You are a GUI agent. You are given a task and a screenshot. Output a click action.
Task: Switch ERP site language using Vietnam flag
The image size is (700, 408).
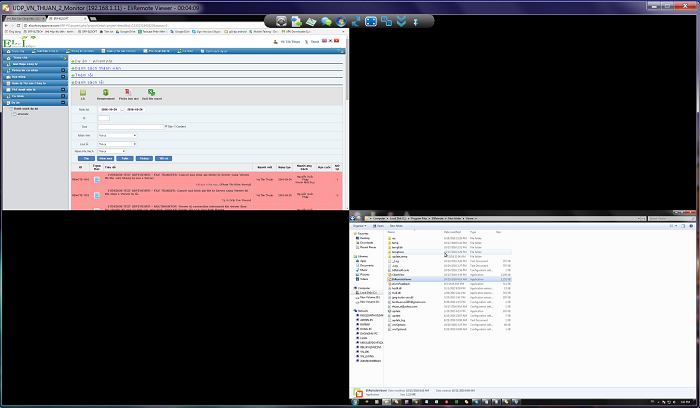[x=337, y=41]
